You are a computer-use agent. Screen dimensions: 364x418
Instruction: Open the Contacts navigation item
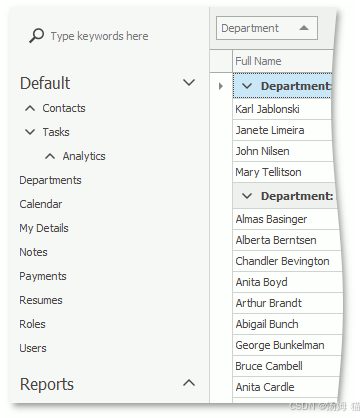[64, 108]
